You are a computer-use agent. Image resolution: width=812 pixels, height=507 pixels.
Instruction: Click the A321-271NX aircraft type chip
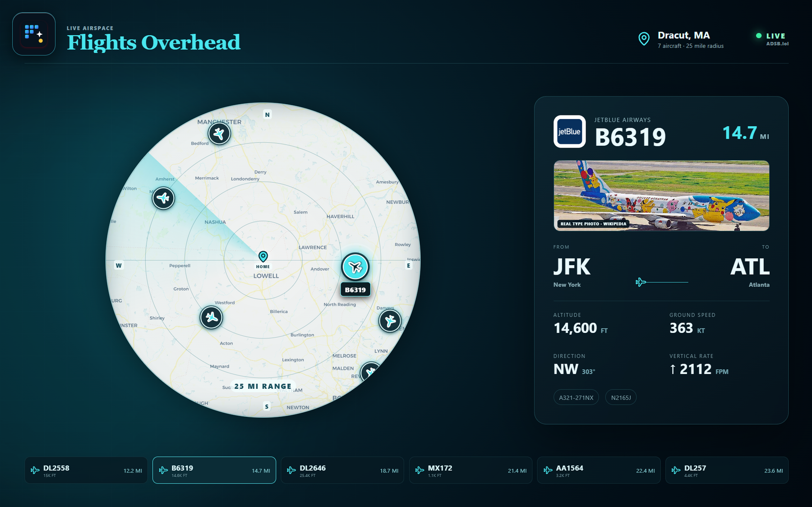pyautogui.click(x=576, y=397)
